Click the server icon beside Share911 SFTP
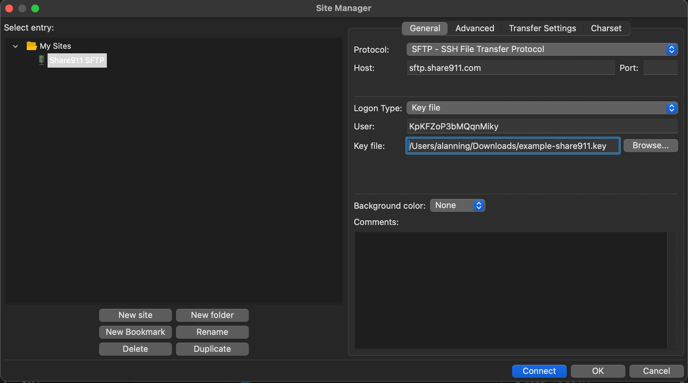The image size is (688, 383). 41,60
